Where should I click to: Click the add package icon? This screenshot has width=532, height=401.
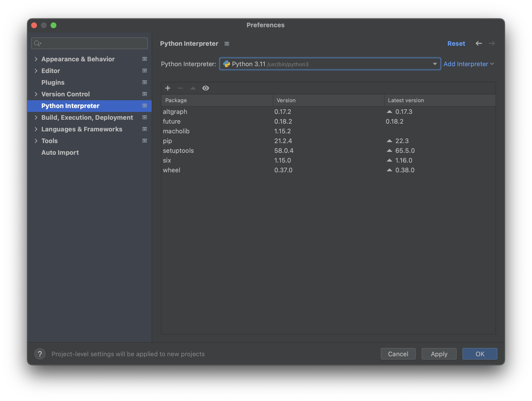[x=168, y=88]
